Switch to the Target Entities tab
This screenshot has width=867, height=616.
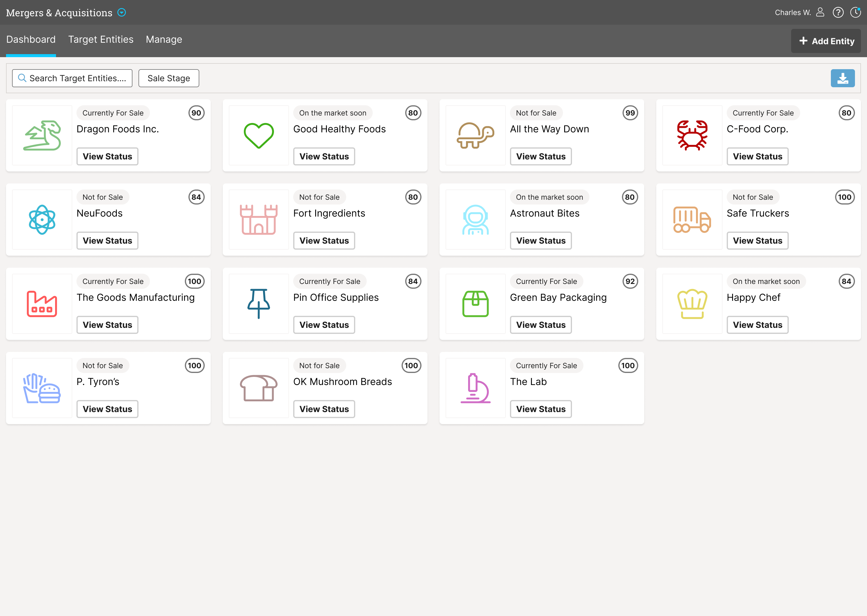coord(101,39)
